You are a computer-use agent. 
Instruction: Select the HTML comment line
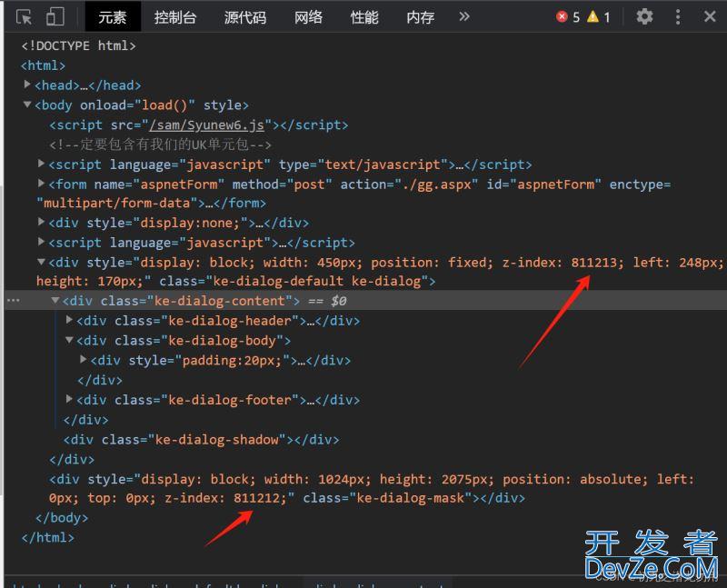(x=160, y=145)
